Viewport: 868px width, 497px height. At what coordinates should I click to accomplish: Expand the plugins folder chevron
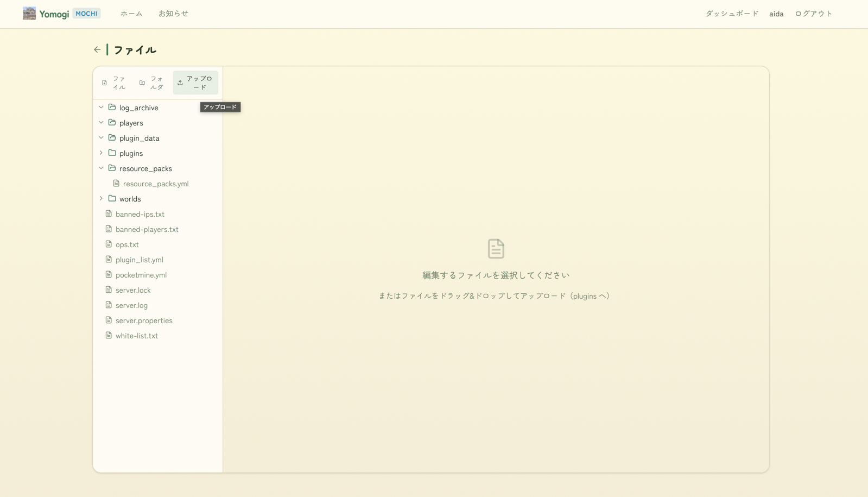[x=101, y=153]
